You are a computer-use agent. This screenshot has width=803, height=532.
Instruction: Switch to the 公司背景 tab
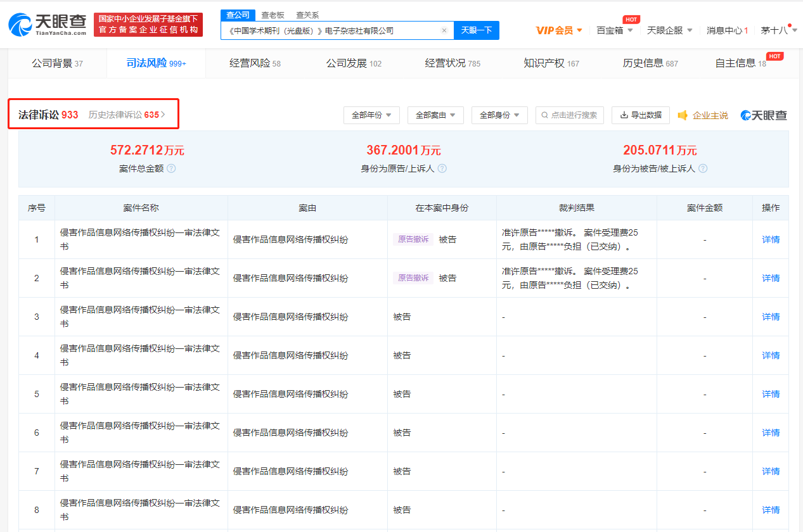point(58,63)
